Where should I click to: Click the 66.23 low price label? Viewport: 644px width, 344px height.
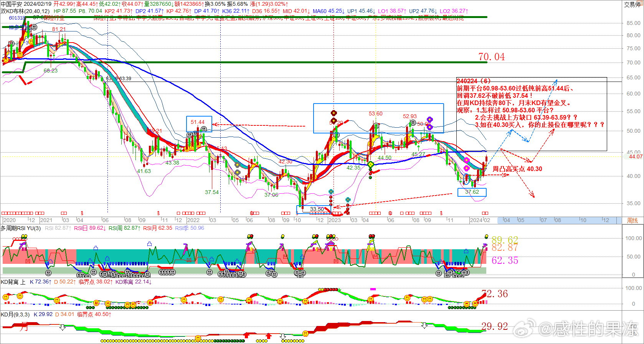(51, 71)
